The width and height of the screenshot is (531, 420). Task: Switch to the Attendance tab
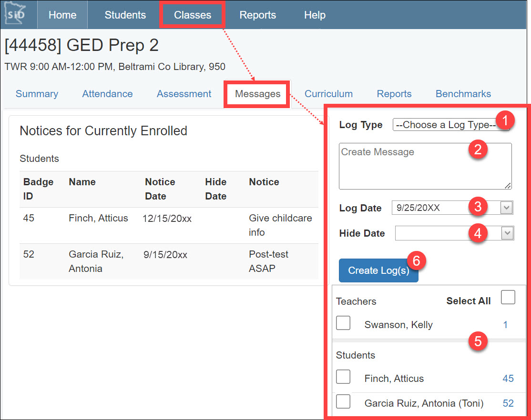pos(107,94)
